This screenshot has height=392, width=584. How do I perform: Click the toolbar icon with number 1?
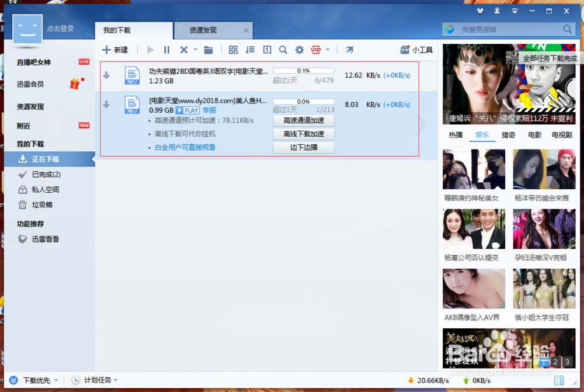(x=267, y=50)
